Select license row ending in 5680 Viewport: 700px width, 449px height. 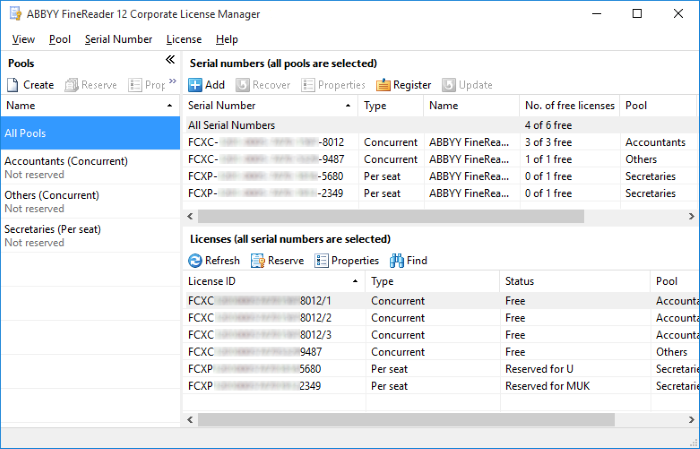tap(441, 369)
